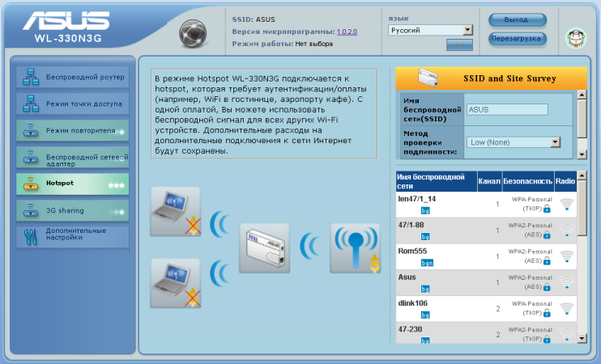The width and height of the screenshot is (601, 364).
Task: Click the bgn badge under Rom555
Action: [x=427, y=263]
